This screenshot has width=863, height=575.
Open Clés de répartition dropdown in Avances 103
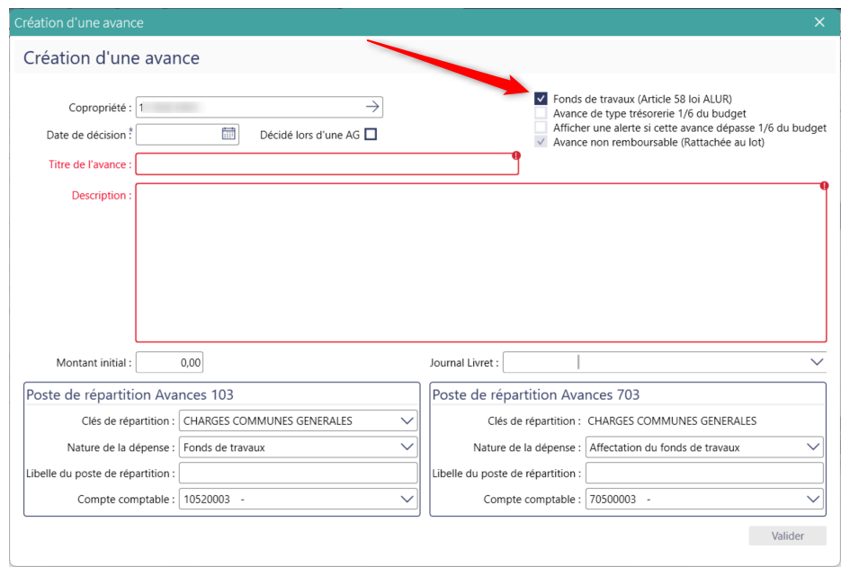406,421
